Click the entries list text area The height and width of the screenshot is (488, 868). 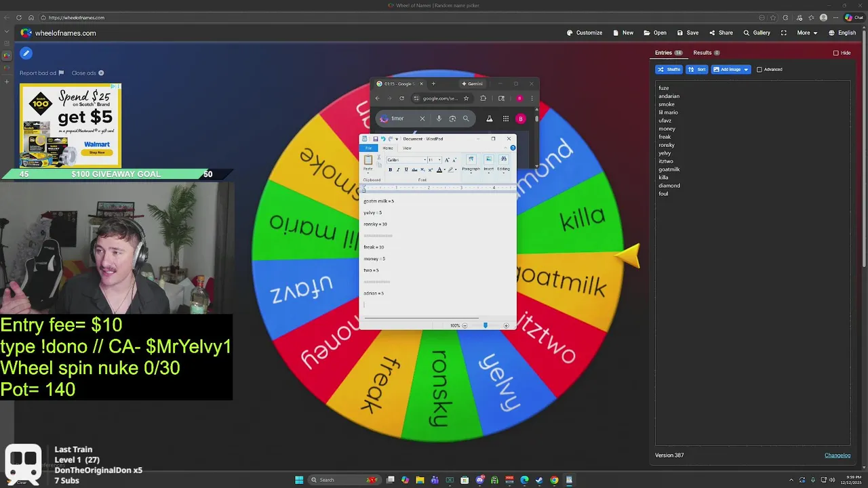(x=753, y=262)
